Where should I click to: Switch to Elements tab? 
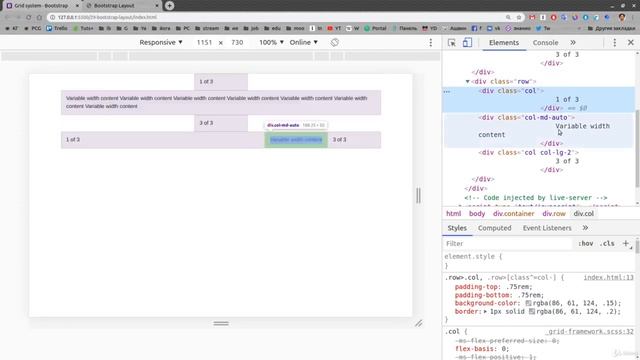click(504, 42)
